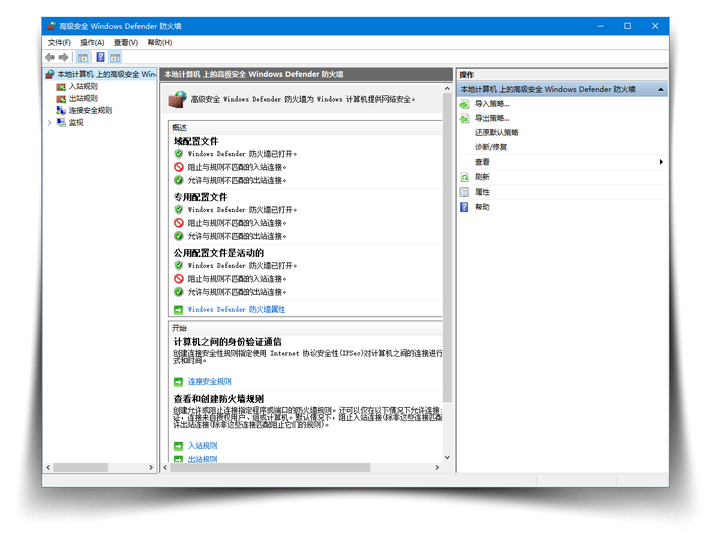720x544 pixels.
Task: Click 还原默认策略 action
Action: 496,132
